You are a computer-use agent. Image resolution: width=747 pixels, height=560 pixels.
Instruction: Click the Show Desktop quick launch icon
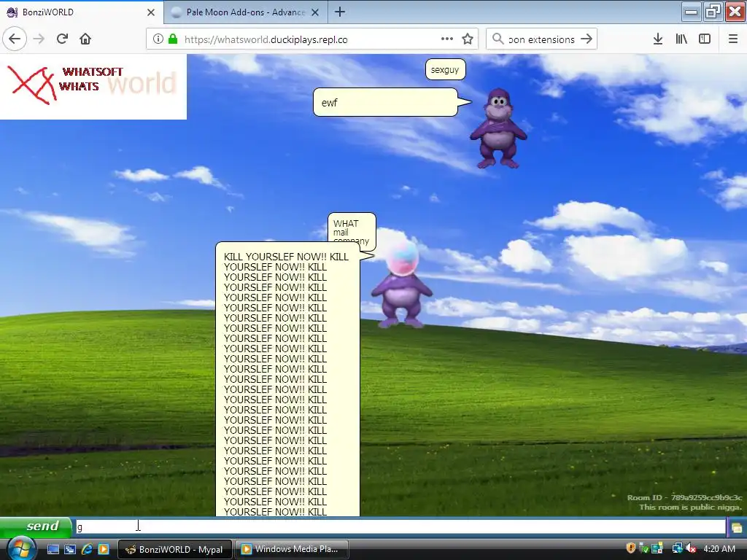(53, 549)
